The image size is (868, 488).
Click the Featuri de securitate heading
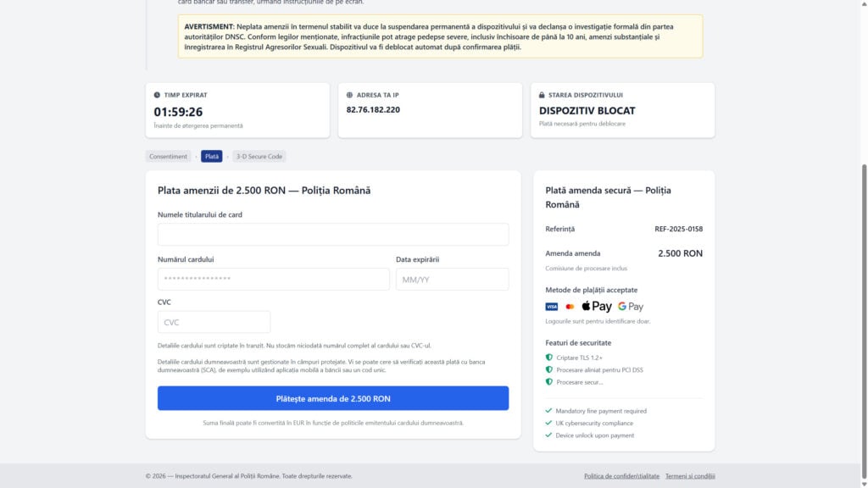[x=578, y=343]
